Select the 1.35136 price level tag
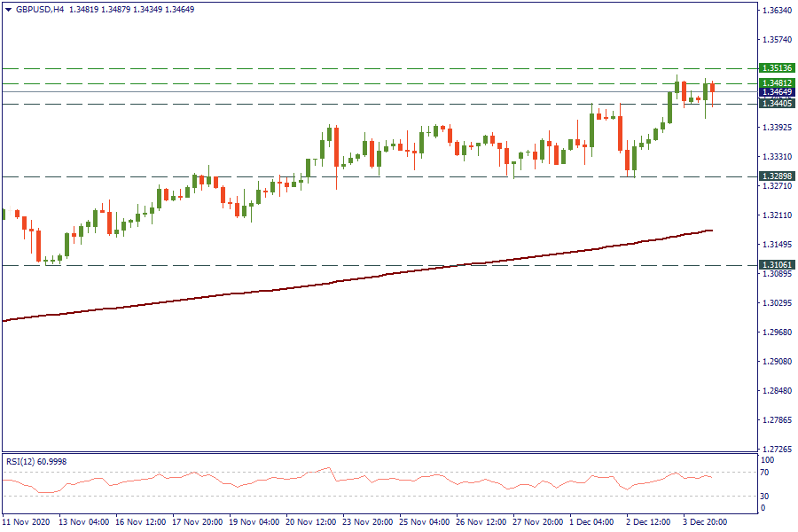This screenshot has height=532, width=798. click(777, 68)
